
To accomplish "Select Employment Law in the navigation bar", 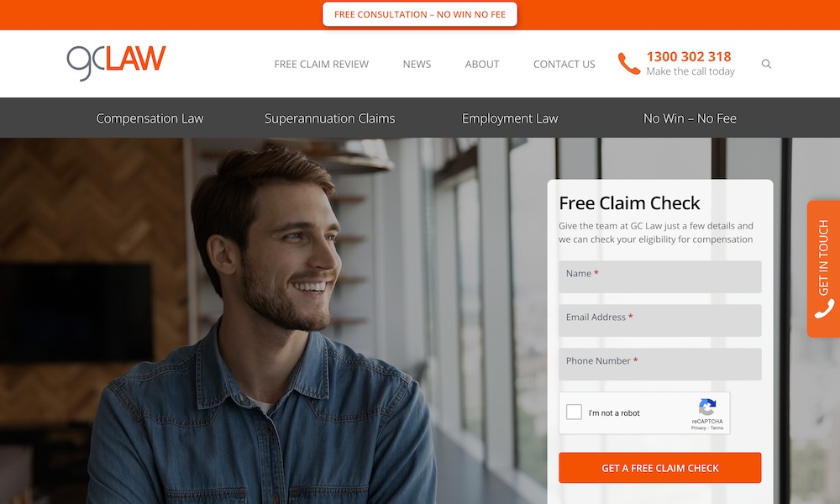I will coord(510,118).
